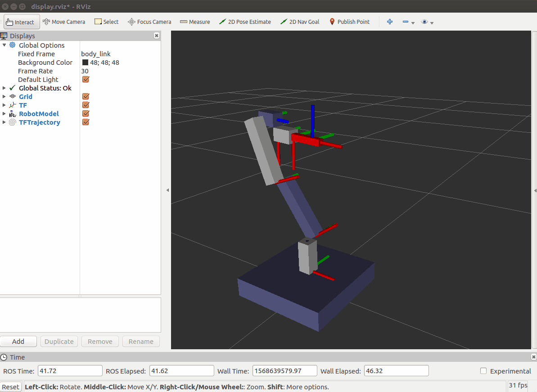Activate the Move Camera tool

pos(64,21)
